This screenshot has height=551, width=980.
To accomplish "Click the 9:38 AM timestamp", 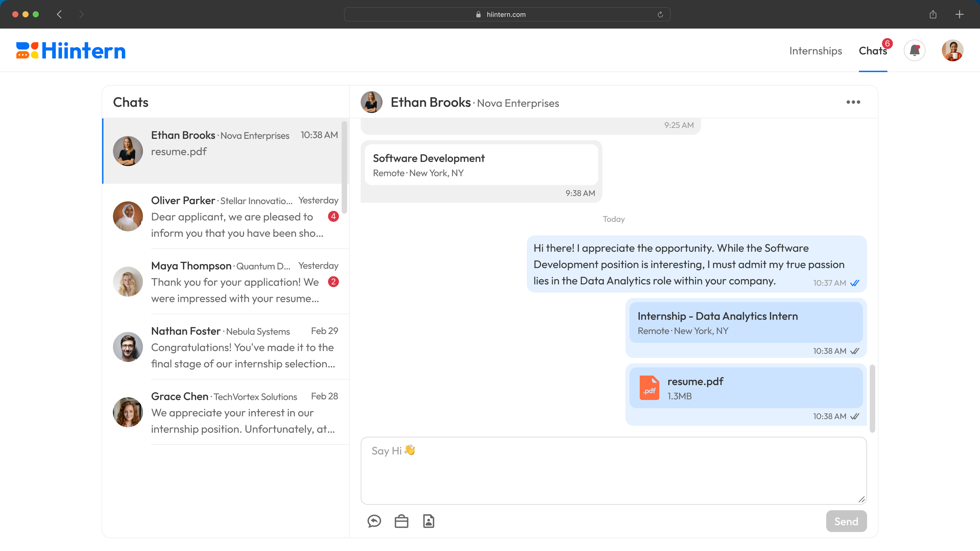I will point(580,193).
